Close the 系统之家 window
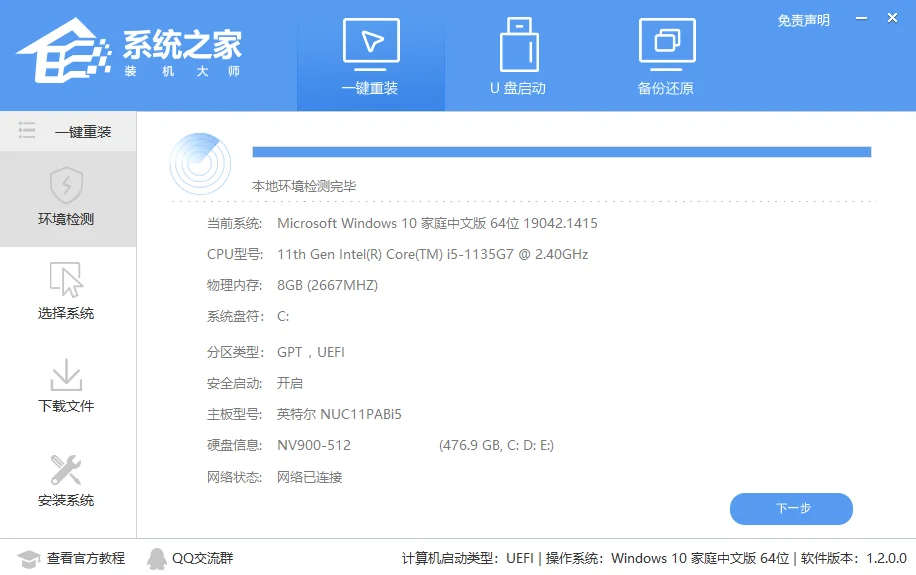This screenshot has height=575, width=916. 892,18
